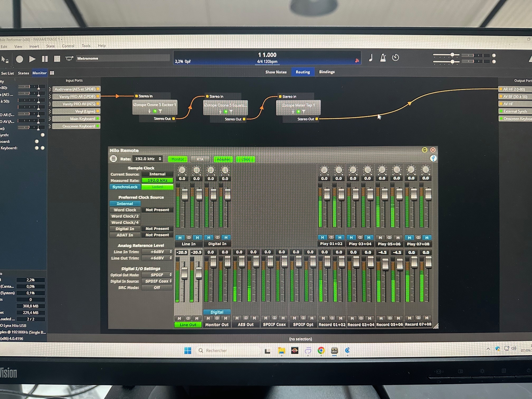Click the left Line In pan knob
Viewport: 532px width, 399px height.
coord(182,170)
